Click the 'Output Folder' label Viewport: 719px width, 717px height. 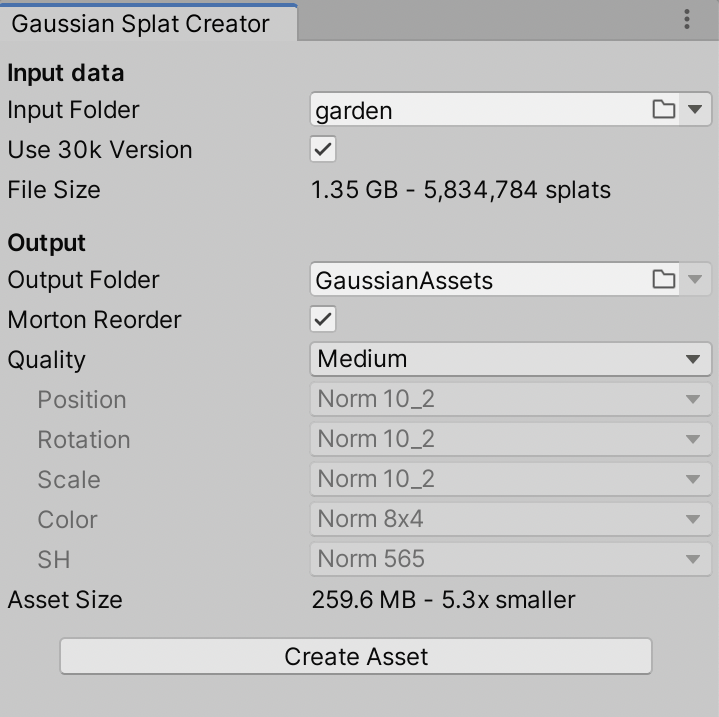83,280
